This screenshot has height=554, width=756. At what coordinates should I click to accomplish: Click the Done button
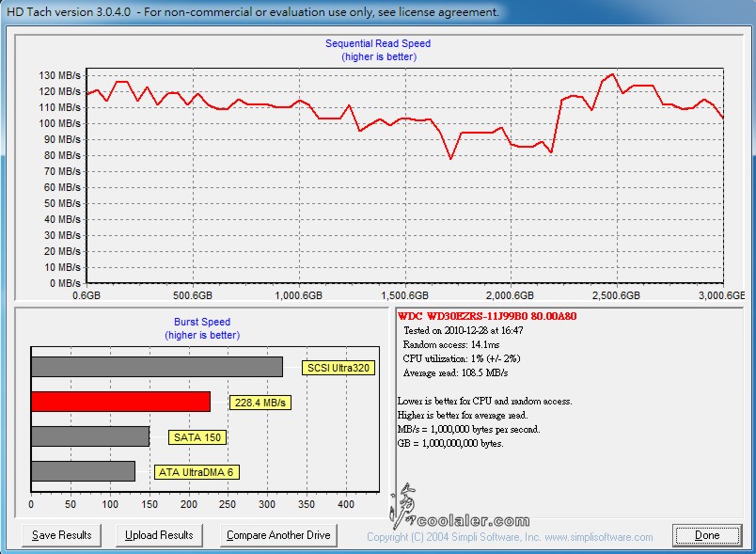(707, 535)
